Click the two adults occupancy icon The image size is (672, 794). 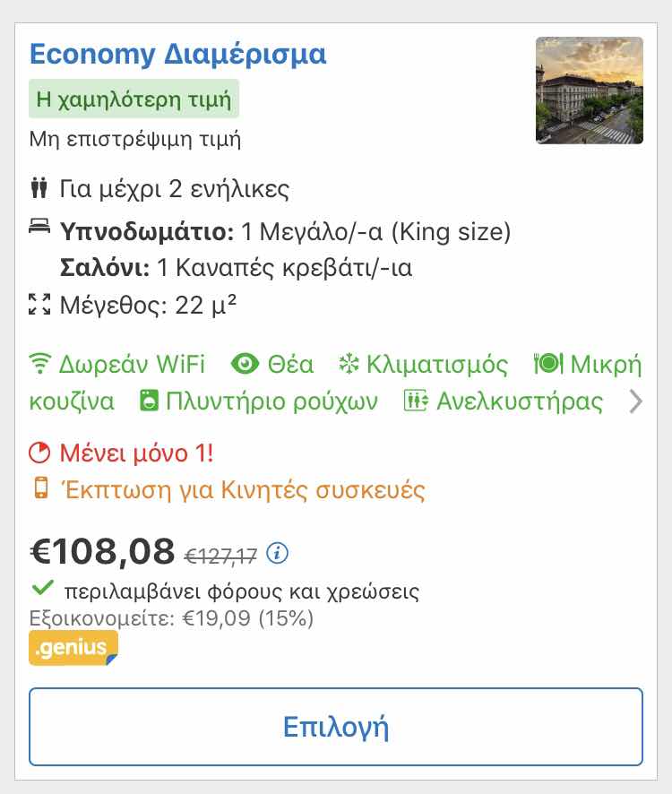pyautogui.click(x=39, y=188)
